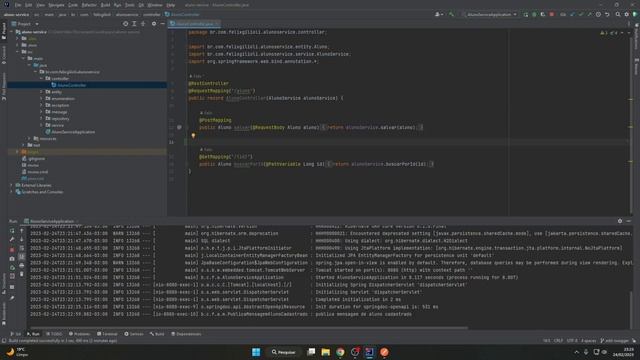Open the Services tool window tab
This screenshot has width=640, height=360.
click(x=134, y=334)
